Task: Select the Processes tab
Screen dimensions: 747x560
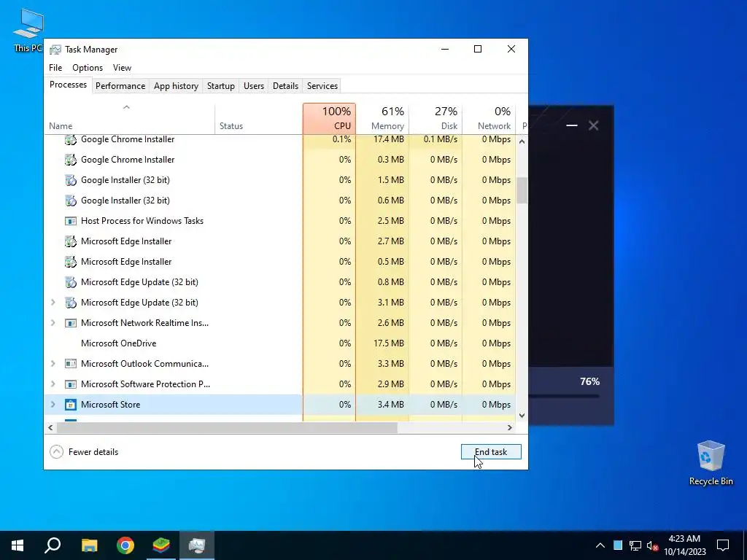Action: click(68, 85)
